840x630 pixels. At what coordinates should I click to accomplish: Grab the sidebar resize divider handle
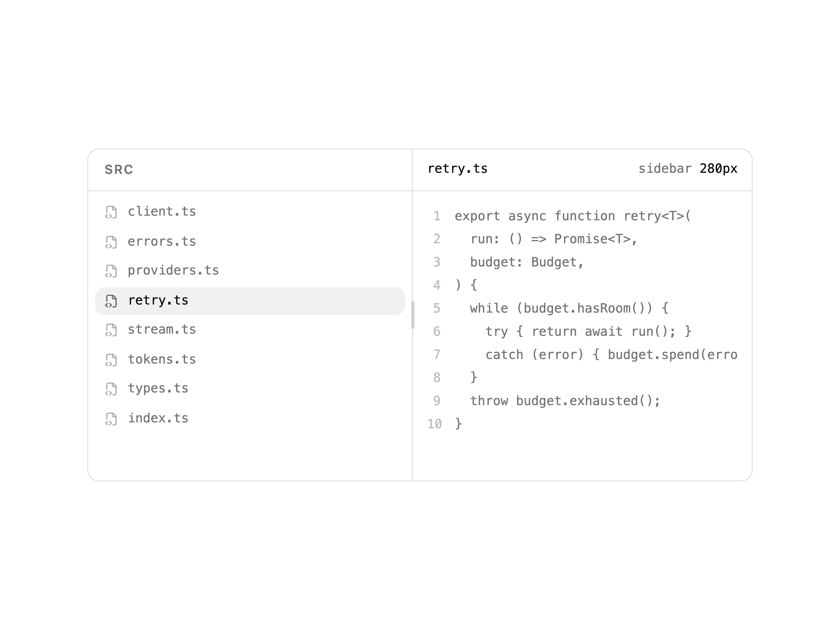(x=413, y=315)
